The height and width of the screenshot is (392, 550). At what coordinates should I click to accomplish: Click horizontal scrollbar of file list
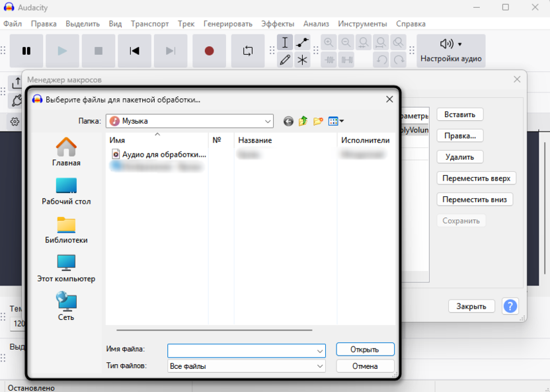coord(214,330)
